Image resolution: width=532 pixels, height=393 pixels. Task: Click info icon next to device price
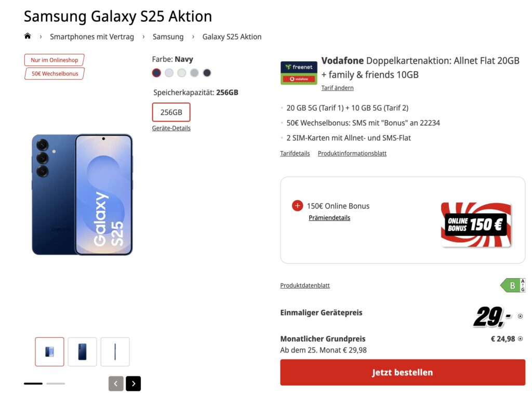click(x=520, y=316)
